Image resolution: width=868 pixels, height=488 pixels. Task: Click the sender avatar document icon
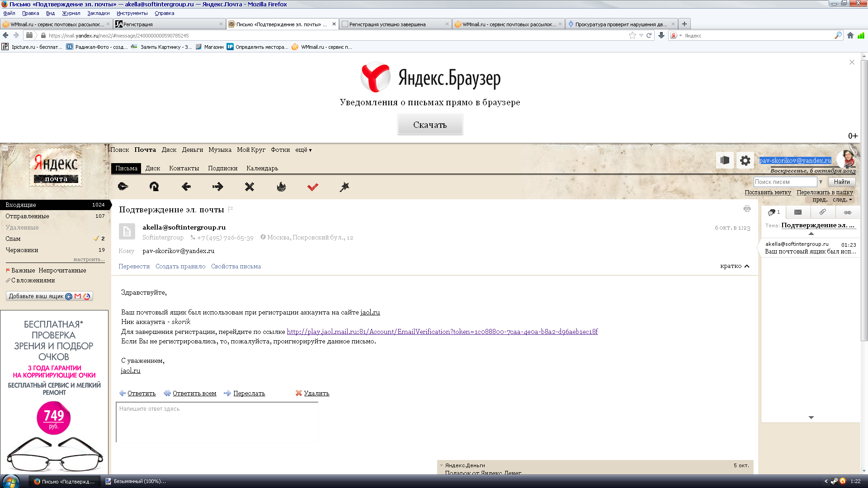pyautogui.click(x=127, y=231)
